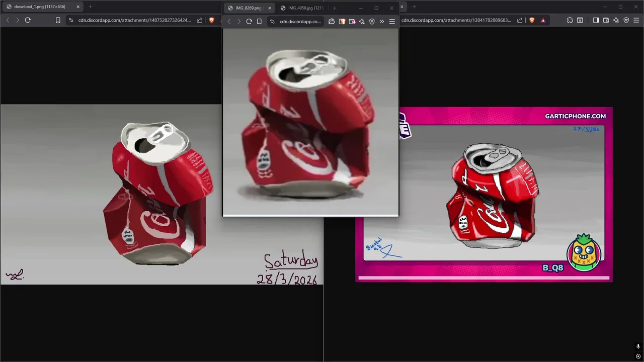Share the page from download_1.png window
Screen dimensions: 644x362
[200, 20]
